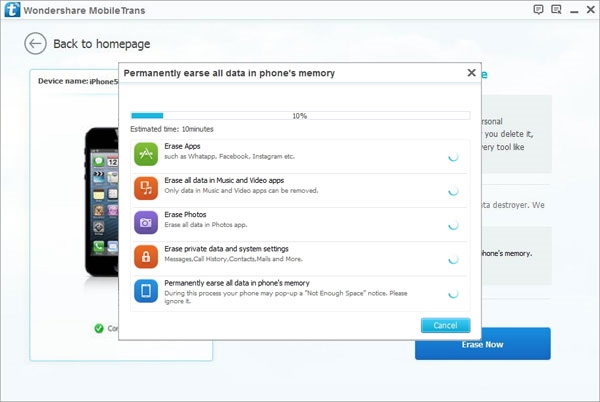Click the Device name label
Image resolution: width=600 pixels, height=402 pixels.
click(x=63, y=81)
